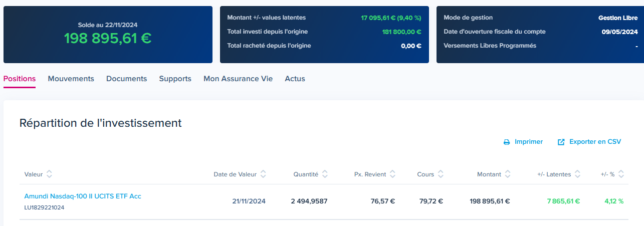
Task: Show the Actus tab
Action: click(x=295, y=79)
